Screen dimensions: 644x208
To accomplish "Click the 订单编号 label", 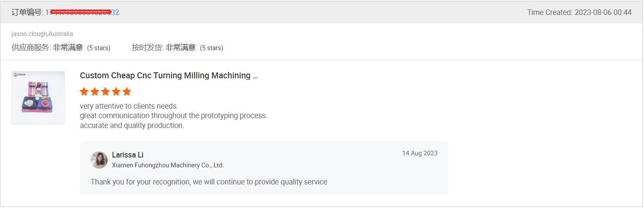I will 27,12.
